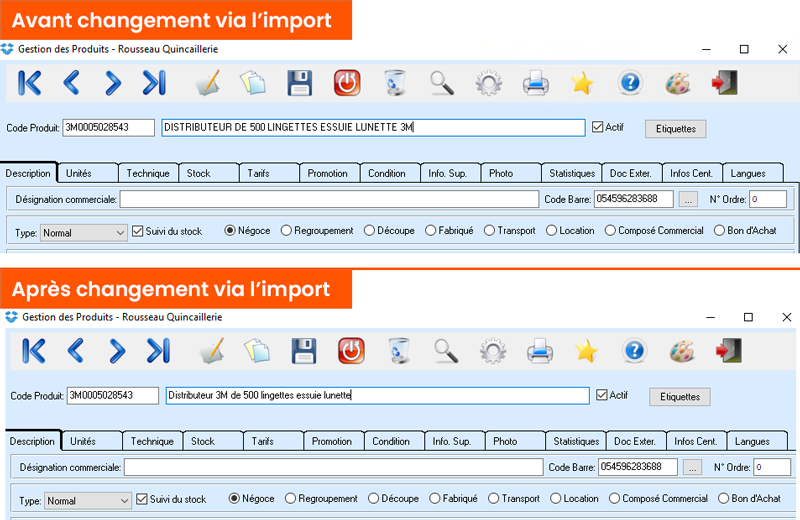
Task: Click red power icon in top window
Action: [347, 83]
